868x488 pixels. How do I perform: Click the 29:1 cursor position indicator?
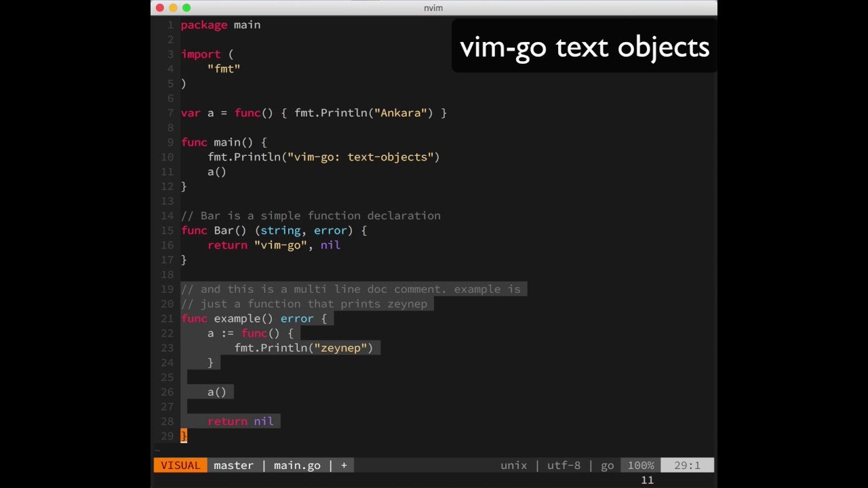[x=687, y=465]
